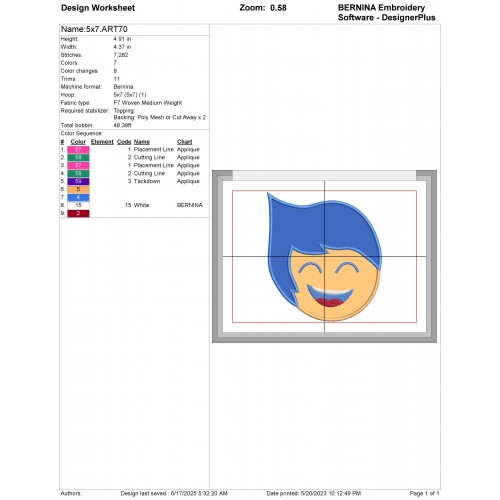Click 'Cutting Line' in color row 4

[x=149, y=174]
